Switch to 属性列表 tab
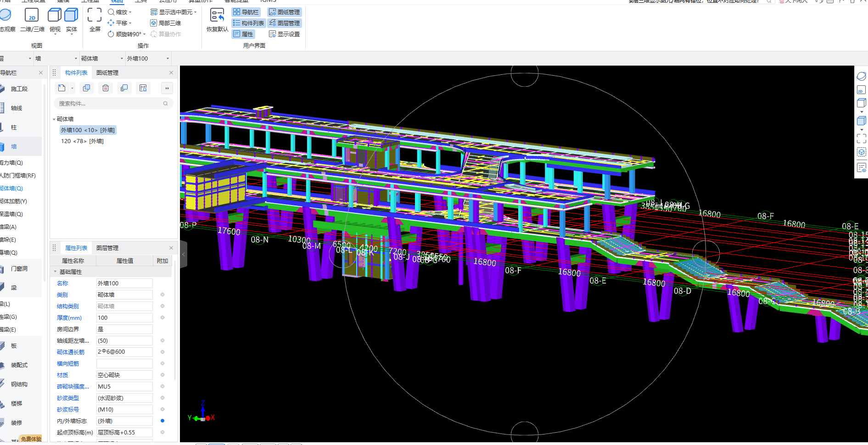 pos(76,248)
